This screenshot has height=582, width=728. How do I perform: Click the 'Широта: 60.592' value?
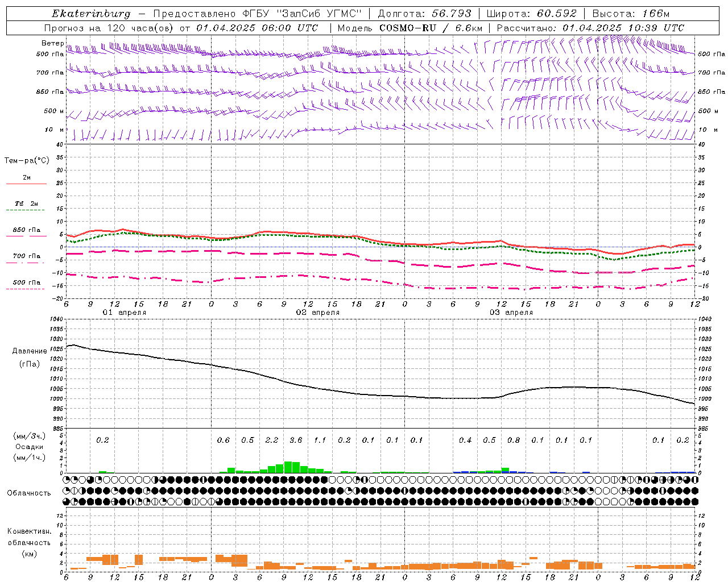[532, 14]
